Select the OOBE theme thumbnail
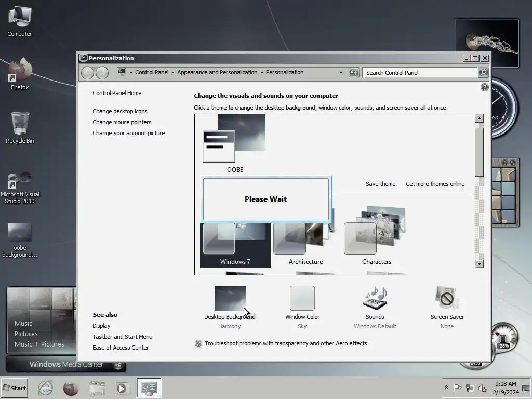The width and height of the screenshot is (532, 399). coord(235,143)
